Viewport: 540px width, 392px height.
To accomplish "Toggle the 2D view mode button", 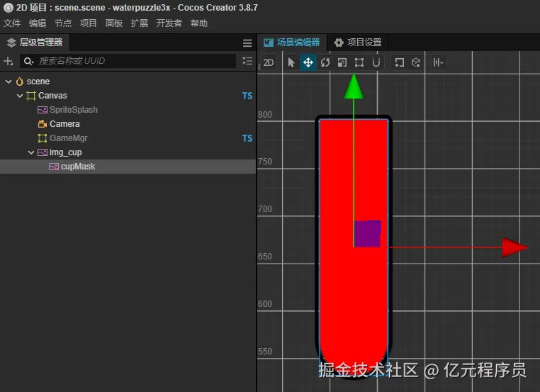I will (x=269, y=62).
